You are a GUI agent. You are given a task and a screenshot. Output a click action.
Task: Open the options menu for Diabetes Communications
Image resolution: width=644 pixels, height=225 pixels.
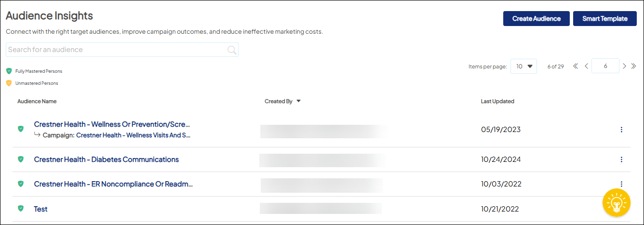[x=621, y=159]
